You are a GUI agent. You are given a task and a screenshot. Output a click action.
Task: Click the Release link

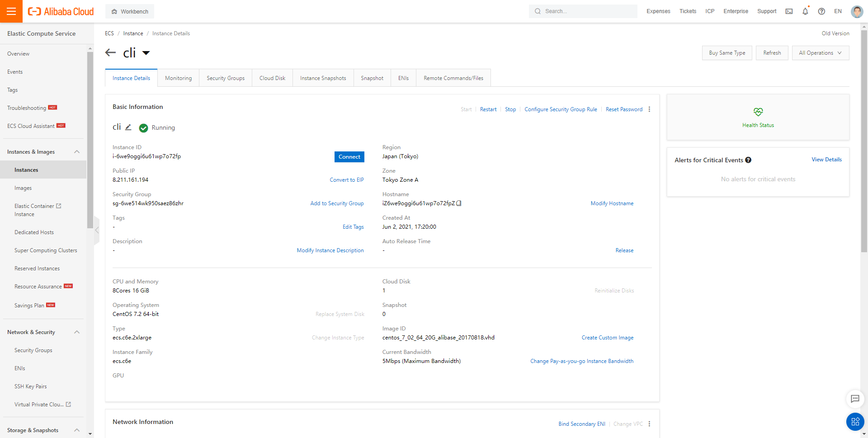tap(624, 250)
